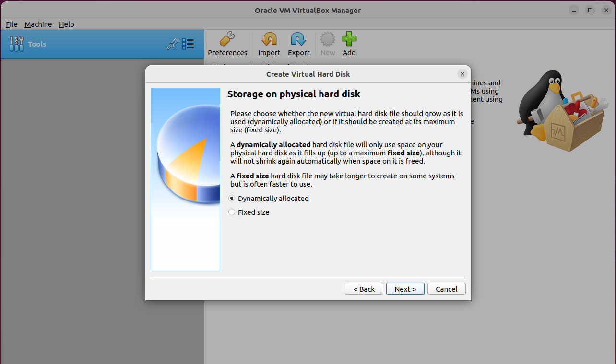Minimize the VirtualBox Manager window

click(574, 10)
